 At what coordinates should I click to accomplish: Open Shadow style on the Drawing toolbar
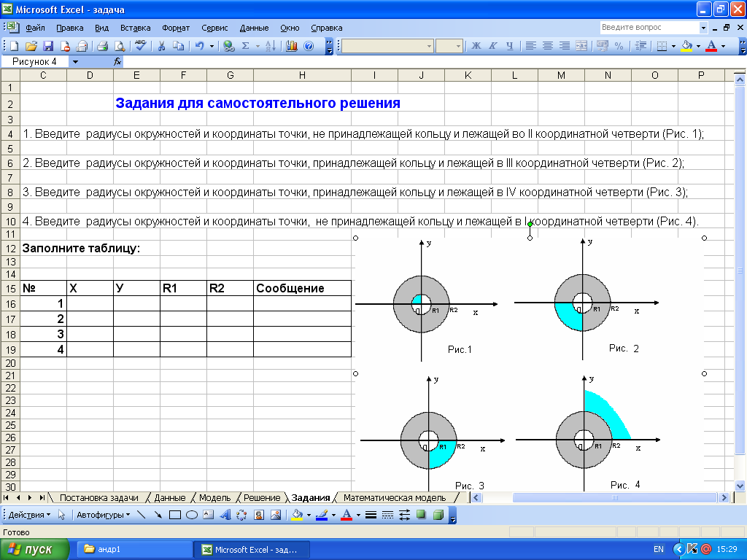point(421,515)
